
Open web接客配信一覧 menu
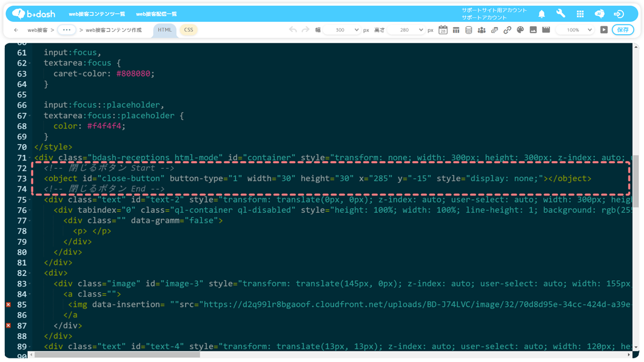click(x=156, y=14)
